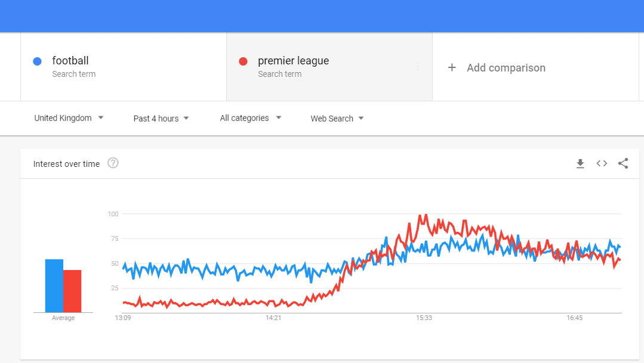Select the blue football average bar
Image resolution: width=644 pixels, height=363 pixels.
54,286
